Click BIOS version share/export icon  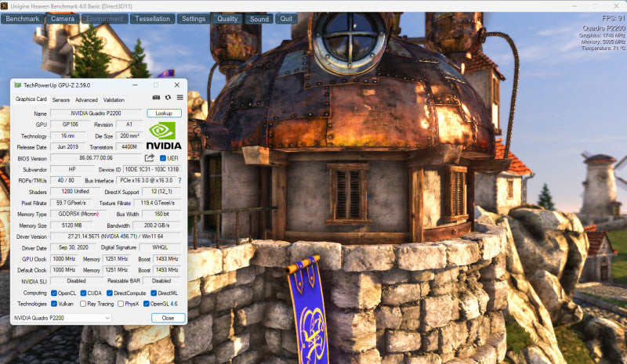click(x=150, y=158)
